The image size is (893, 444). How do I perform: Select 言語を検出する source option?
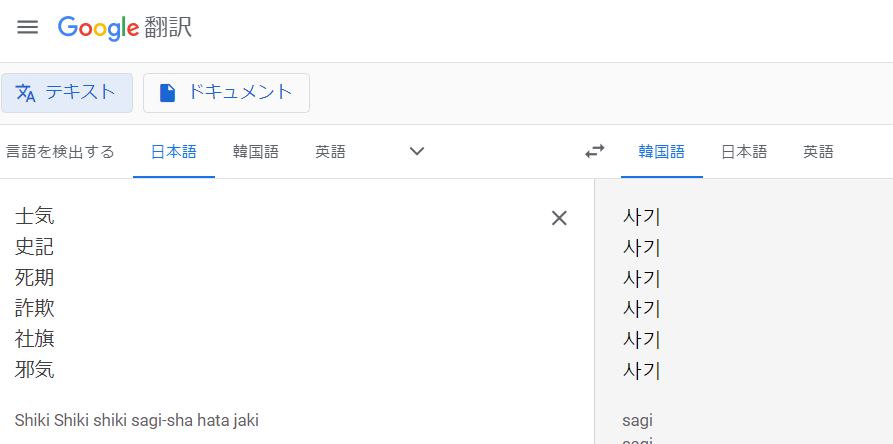click(60, 151)
